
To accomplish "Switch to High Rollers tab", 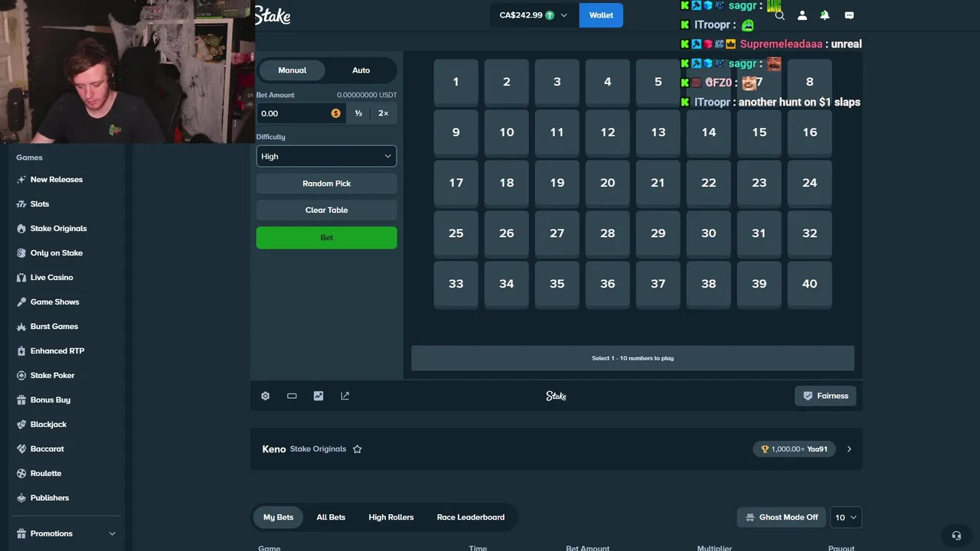I will [x=391, y=517].
